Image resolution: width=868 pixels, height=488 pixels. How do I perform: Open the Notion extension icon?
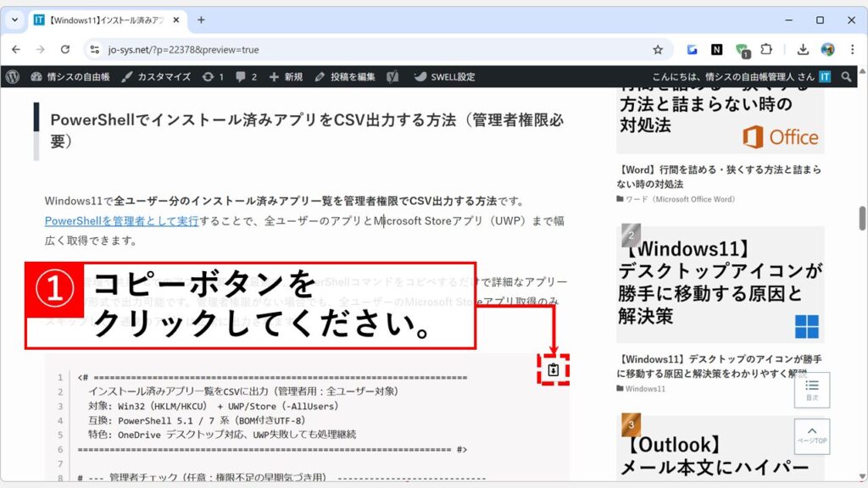click(x=717, y=50)
